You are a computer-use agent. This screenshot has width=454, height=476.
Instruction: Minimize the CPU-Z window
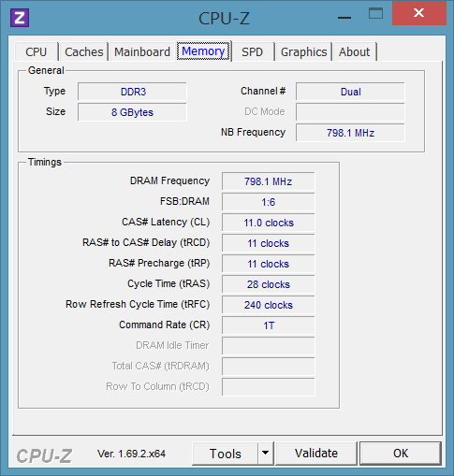click(344, 18)
